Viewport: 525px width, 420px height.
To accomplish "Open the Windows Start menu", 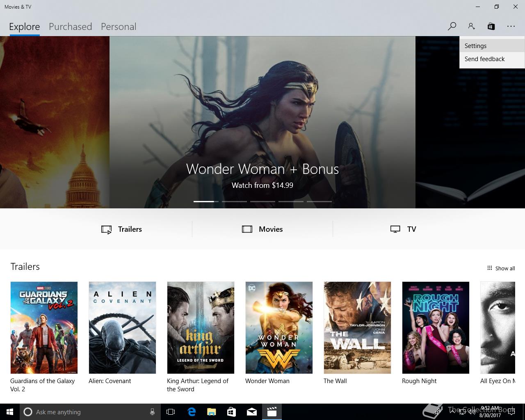I will point(10,412).
